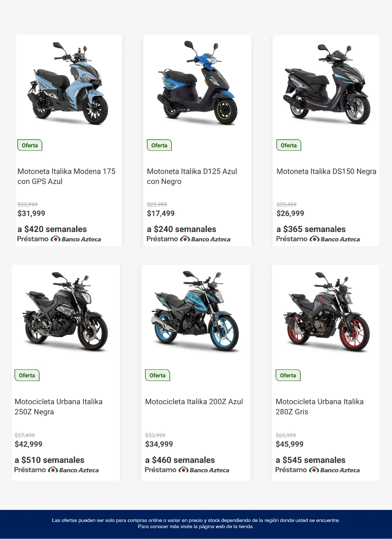
Task: Click the Banco Azteca logo under Modena 175
Action: pyautogui.click(x=76, y=239)
